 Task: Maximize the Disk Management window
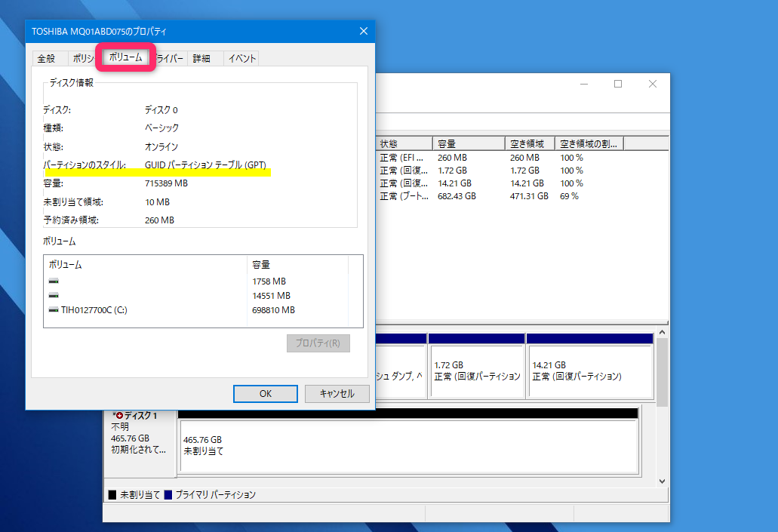click(618, 84)
